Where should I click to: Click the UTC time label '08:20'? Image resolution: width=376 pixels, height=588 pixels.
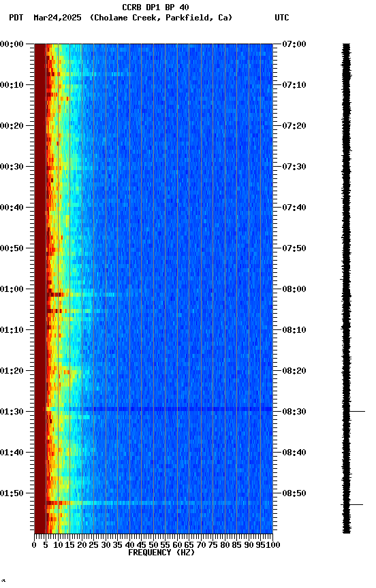pyautogui.click(x=294, y=372)
